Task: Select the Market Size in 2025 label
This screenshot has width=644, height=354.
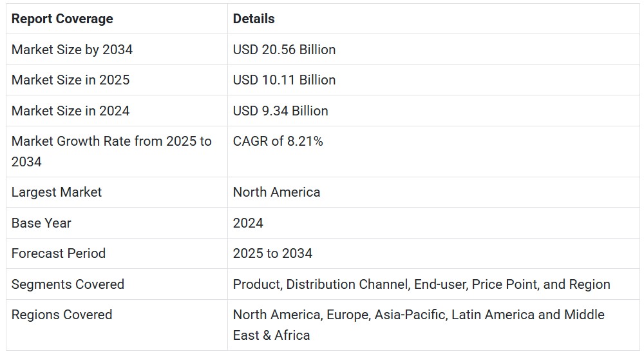Action: [70, 80]
